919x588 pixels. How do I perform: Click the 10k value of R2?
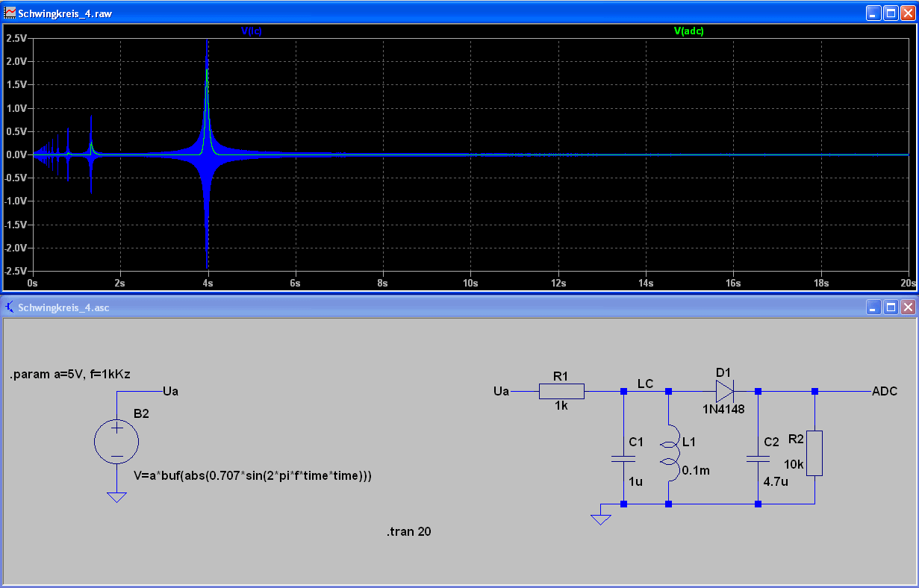coord(794,464)
